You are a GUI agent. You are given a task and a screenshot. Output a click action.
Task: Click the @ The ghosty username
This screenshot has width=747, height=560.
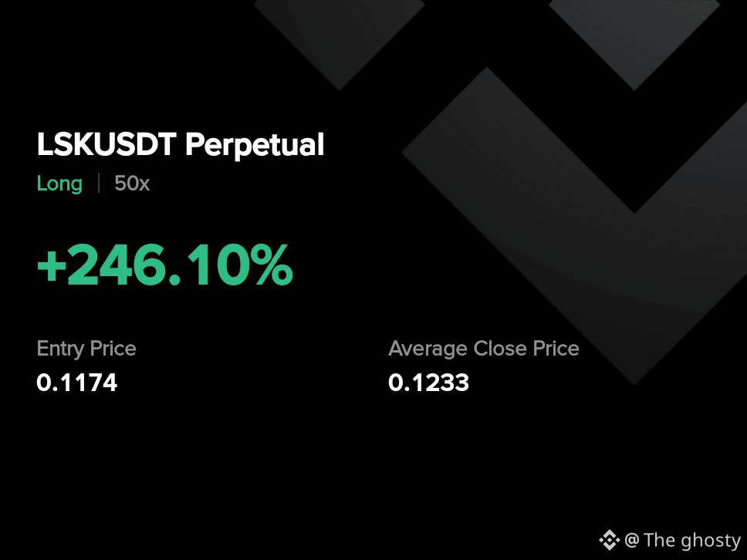pyautogui.click(x=683, y=541)
